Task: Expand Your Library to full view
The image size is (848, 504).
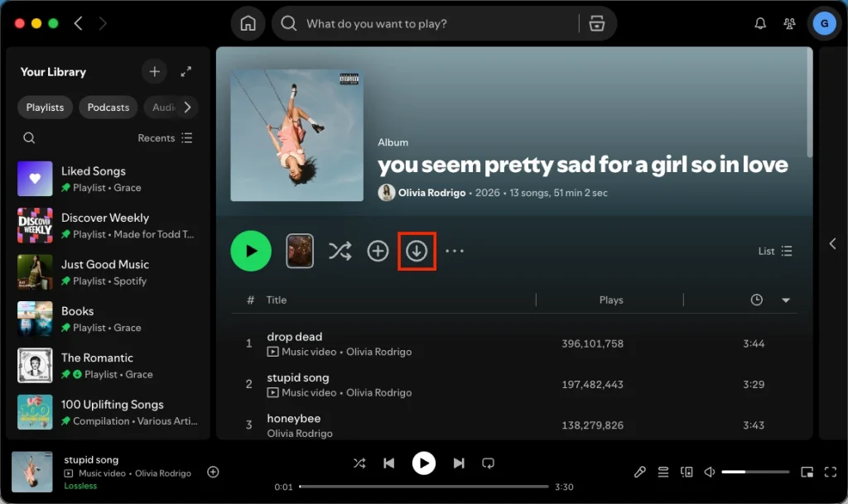Action: click(x=186, y=71)
